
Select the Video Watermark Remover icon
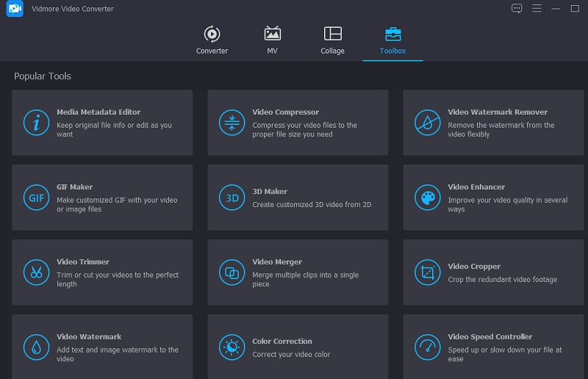[427, 123]
